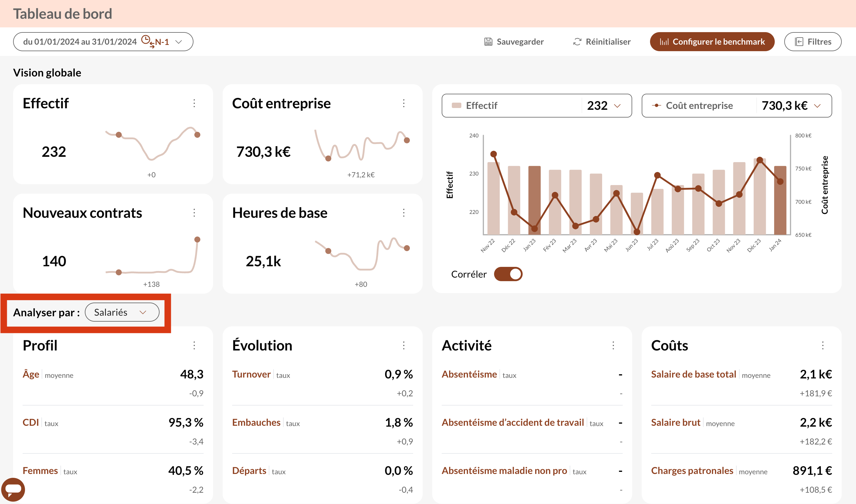Click the Sauvegarder floppy disk icon
Image resolution: width=856 pixels, height=504 pixels.
(488, 42)
